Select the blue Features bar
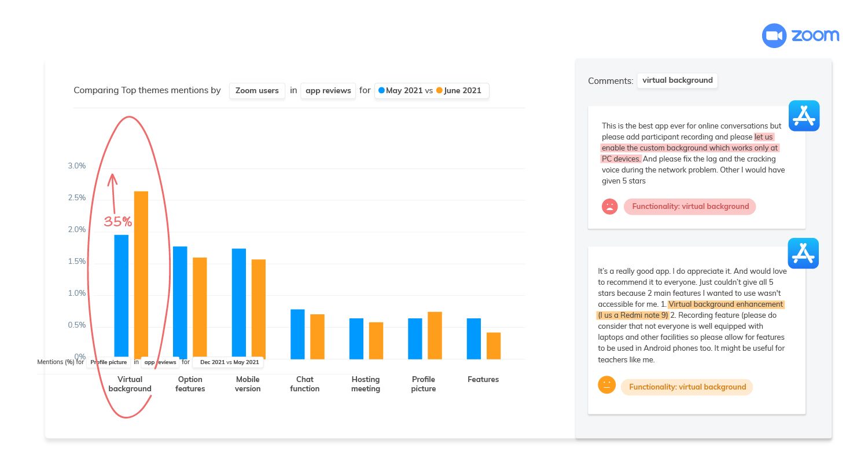The image size is (868, 470). coord(474,339)
